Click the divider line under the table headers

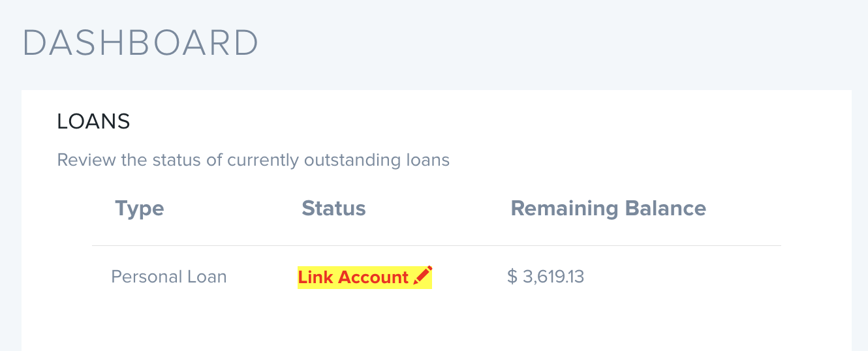(436, 246)
